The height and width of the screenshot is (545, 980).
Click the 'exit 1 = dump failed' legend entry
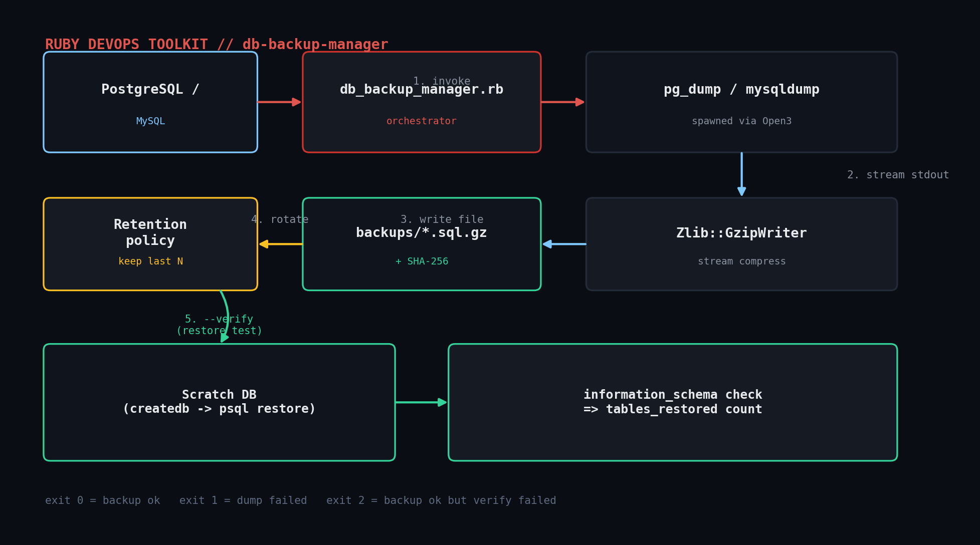coord(243,500)
